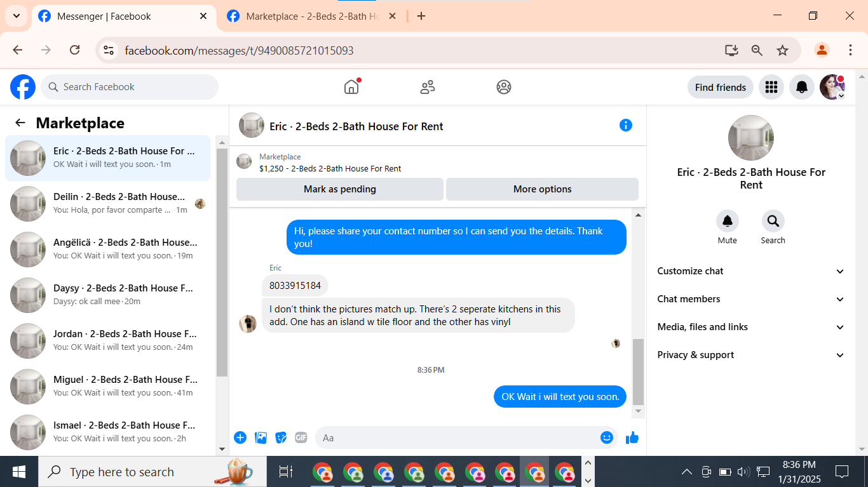Open the Groups icon in top nav

504,87
